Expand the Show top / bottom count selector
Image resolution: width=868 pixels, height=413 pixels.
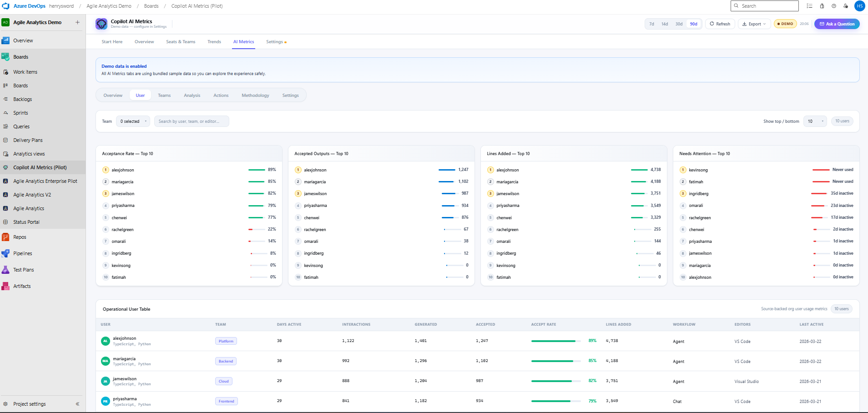[814, 121]
